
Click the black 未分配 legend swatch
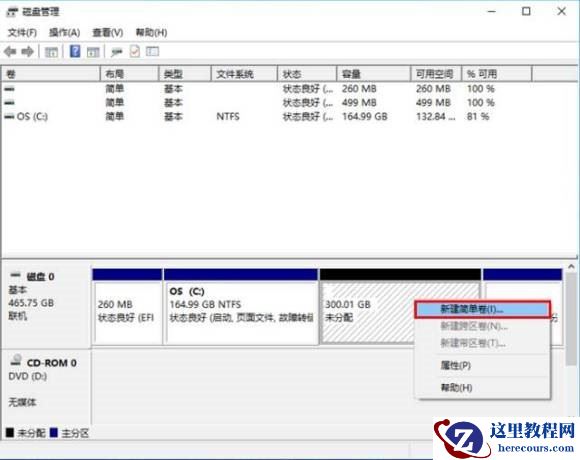(10, 432)
